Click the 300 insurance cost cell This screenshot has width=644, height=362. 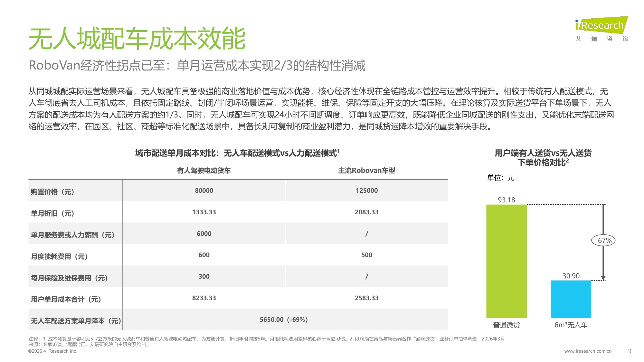[x=204, y=276]
